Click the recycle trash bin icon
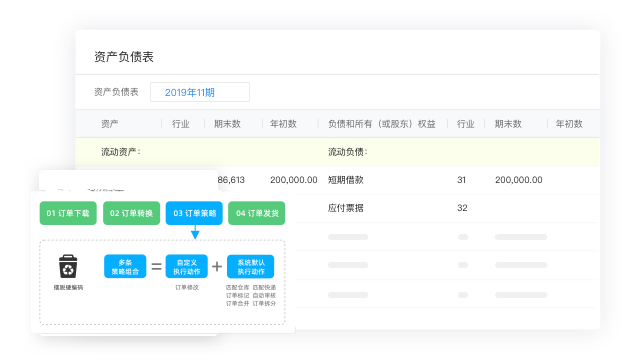Screen dimensions: 640x360 click(68, 267)
